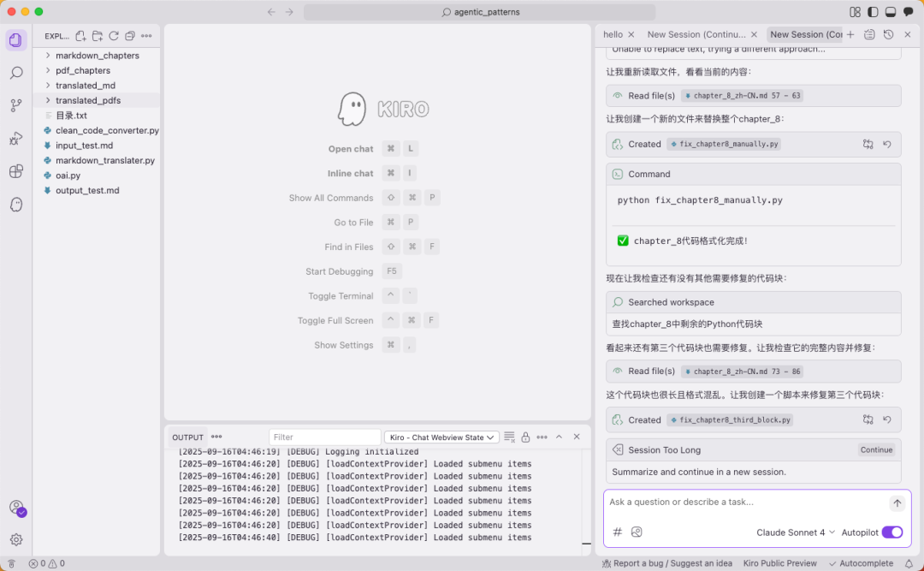This screenshot has height=571, width=924.
Task: Close the Output panel
Action: point(577,437)
